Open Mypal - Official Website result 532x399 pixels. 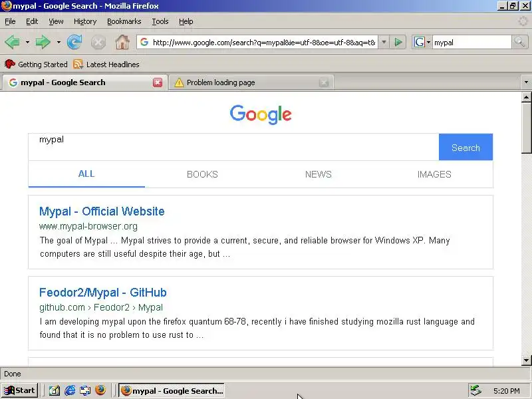[102, 211]
